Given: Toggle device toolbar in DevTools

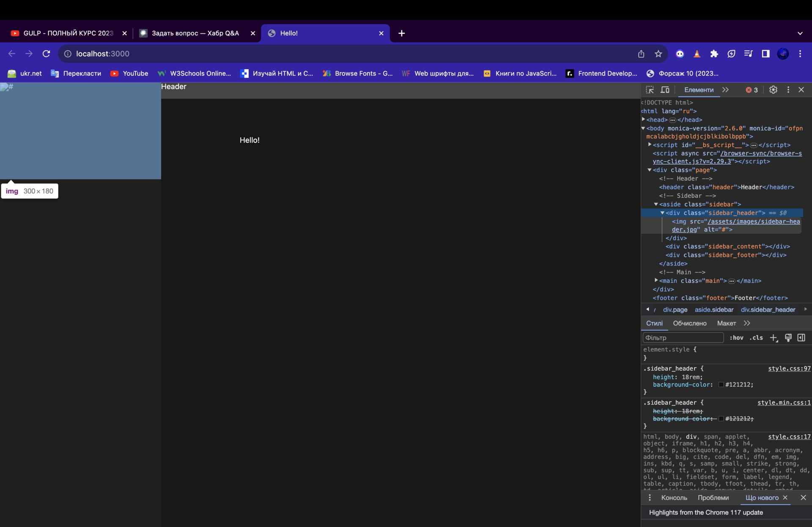Looking at the screenshot, I should 665,90.
